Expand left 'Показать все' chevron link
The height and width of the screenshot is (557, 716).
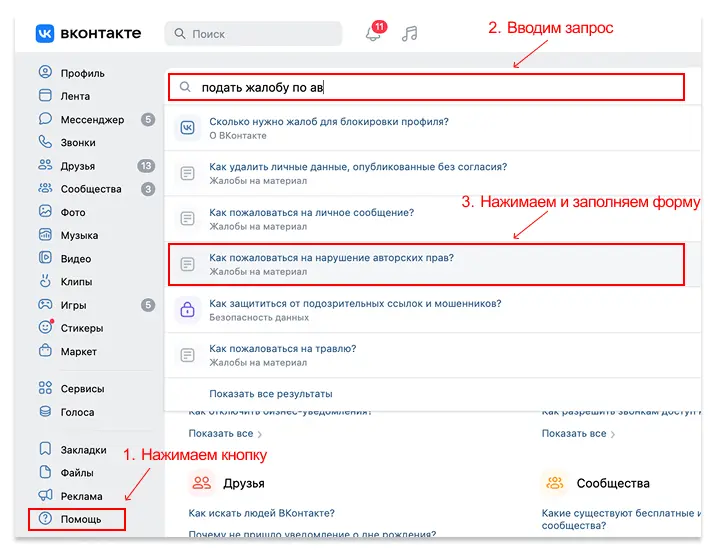pyautogui.click(x=225, y=434)
